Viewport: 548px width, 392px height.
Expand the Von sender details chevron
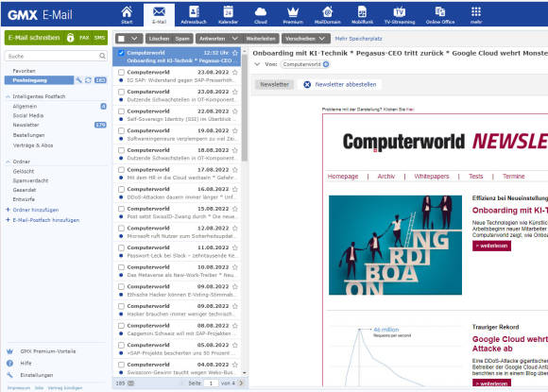point(257,64)
